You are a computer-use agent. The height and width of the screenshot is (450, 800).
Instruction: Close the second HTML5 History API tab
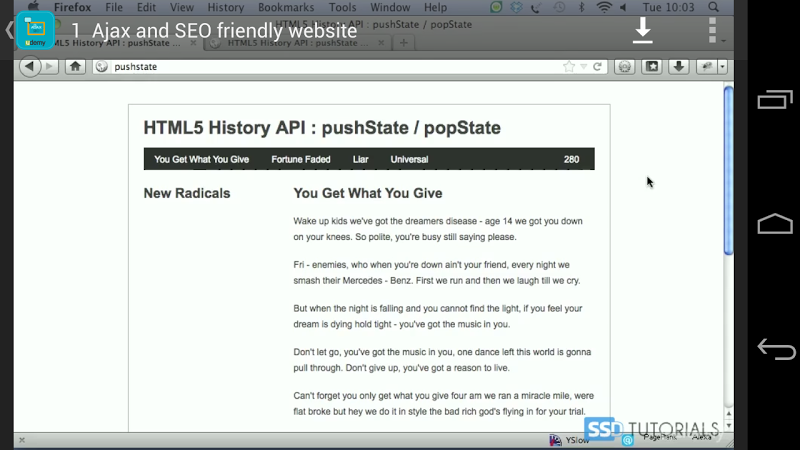381,43
